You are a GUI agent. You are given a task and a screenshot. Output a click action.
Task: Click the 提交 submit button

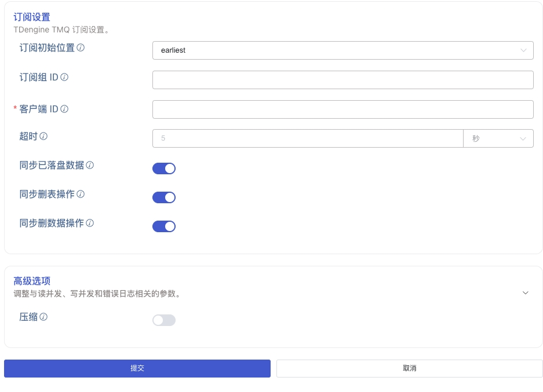click(x=137, y=368)
